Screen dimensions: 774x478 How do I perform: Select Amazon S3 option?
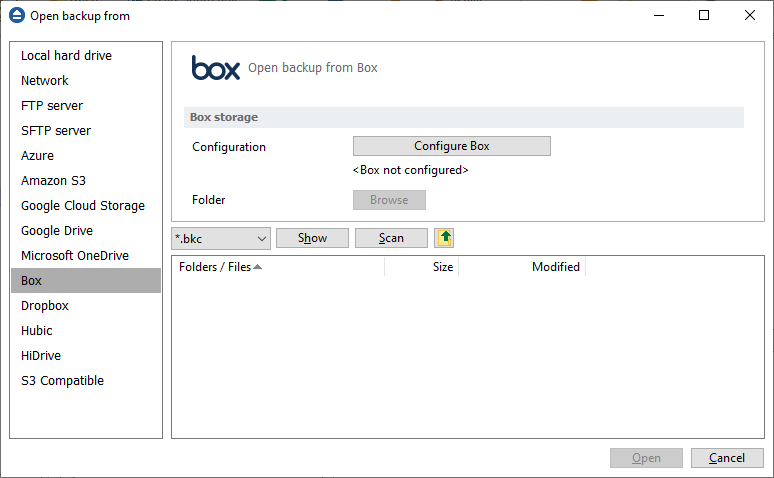[x=85, y=181]
